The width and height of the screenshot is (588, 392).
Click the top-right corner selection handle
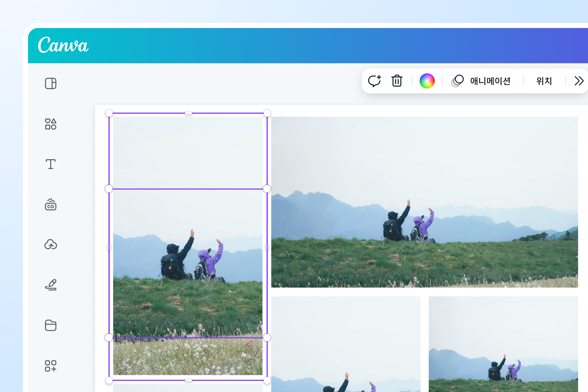click(267, 113)
